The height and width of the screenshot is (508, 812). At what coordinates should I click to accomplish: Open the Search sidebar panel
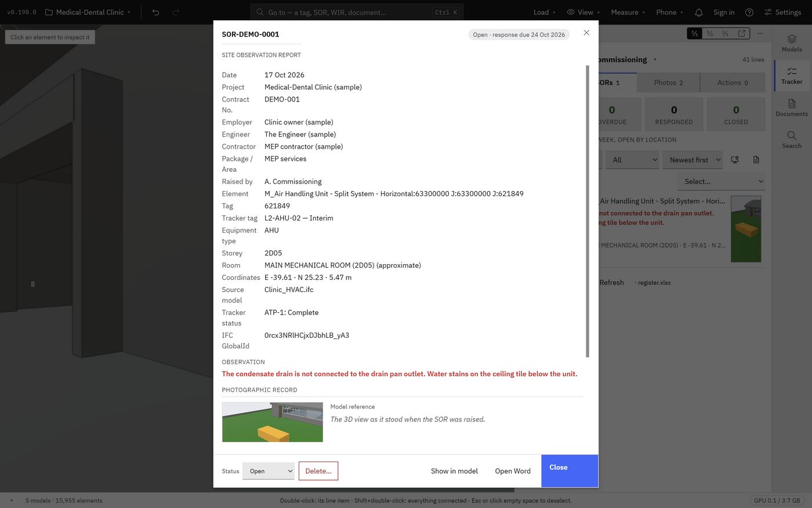click(x=792, y=140)
